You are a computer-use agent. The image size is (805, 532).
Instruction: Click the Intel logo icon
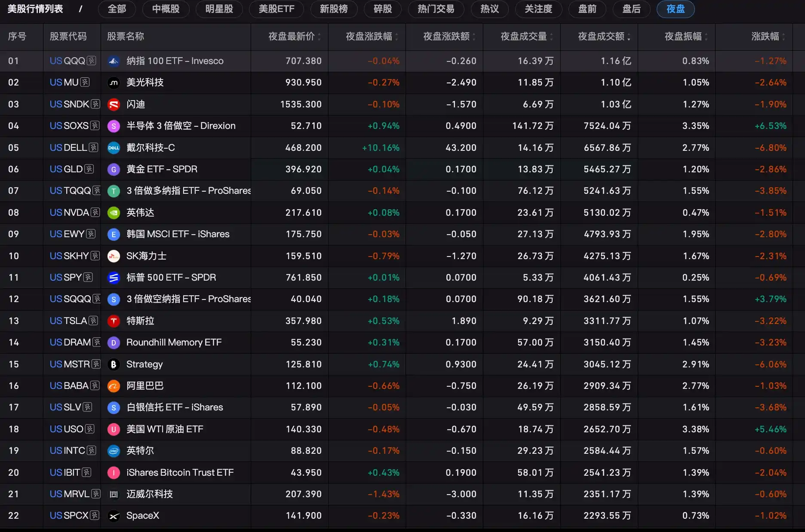(x=114, y=451)
